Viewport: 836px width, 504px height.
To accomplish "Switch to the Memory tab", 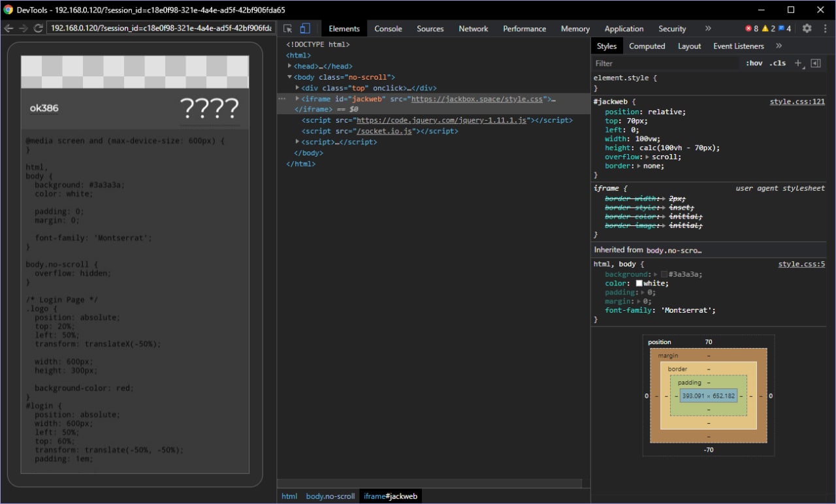I will 575,29.
